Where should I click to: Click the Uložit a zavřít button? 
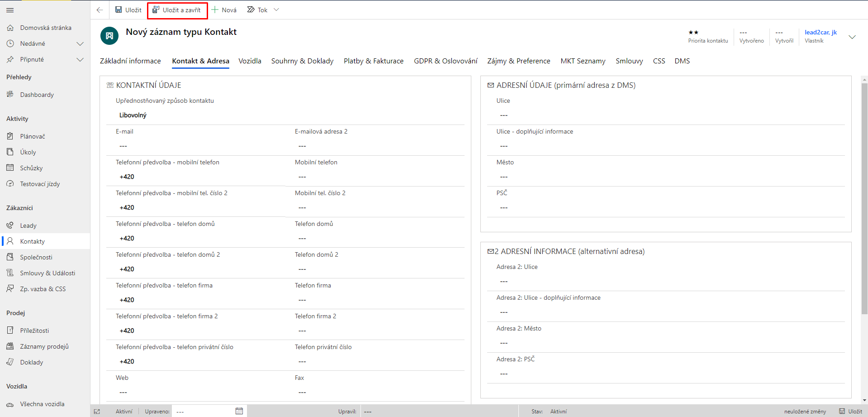pyautogui.click(x=177, y=10)
